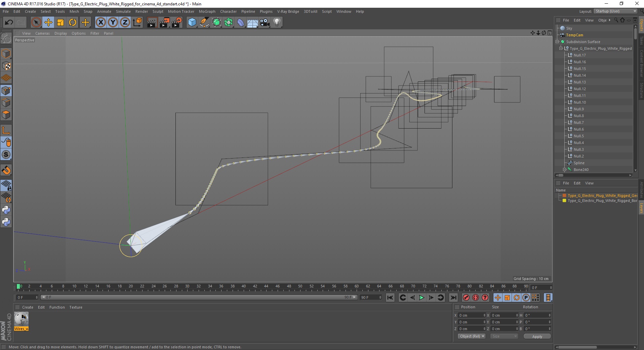Click yellow Bones layer color swatch

[x=564, y=201]
